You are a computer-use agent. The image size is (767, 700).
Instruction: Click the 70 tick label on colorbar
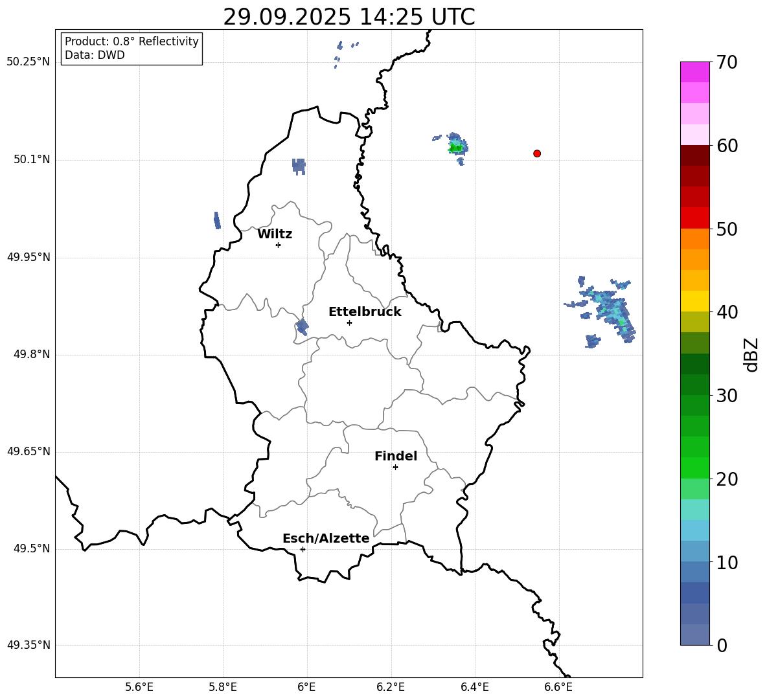pyautogui.click(x=727, y=62)
